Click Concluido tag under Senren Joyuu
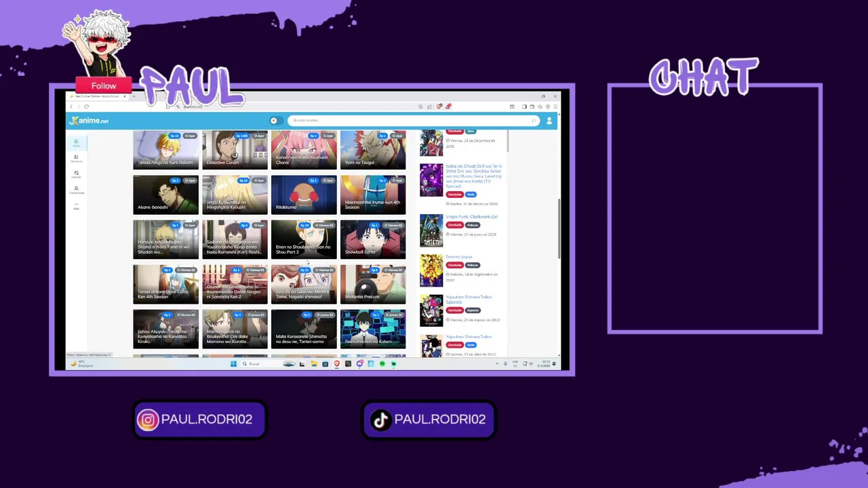868x488 pixels. 454,265
